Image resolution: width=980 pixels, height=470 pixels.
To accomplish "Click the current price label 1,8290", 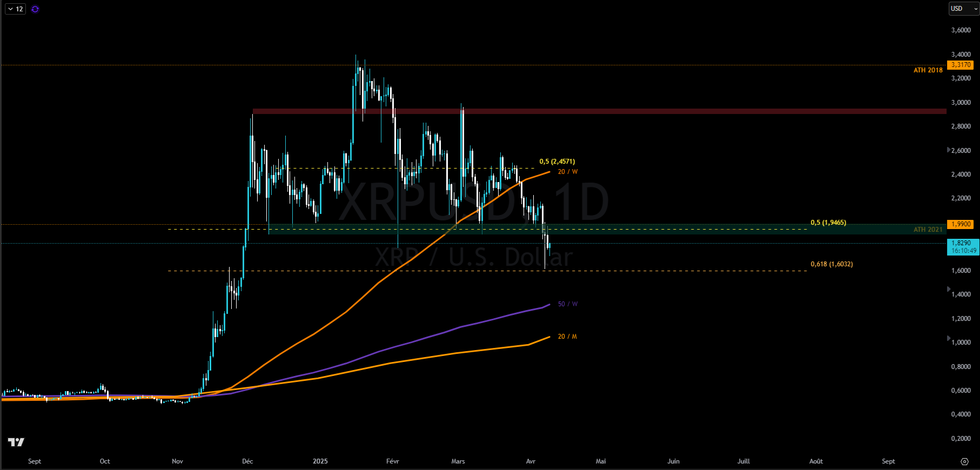I will 963,246.
